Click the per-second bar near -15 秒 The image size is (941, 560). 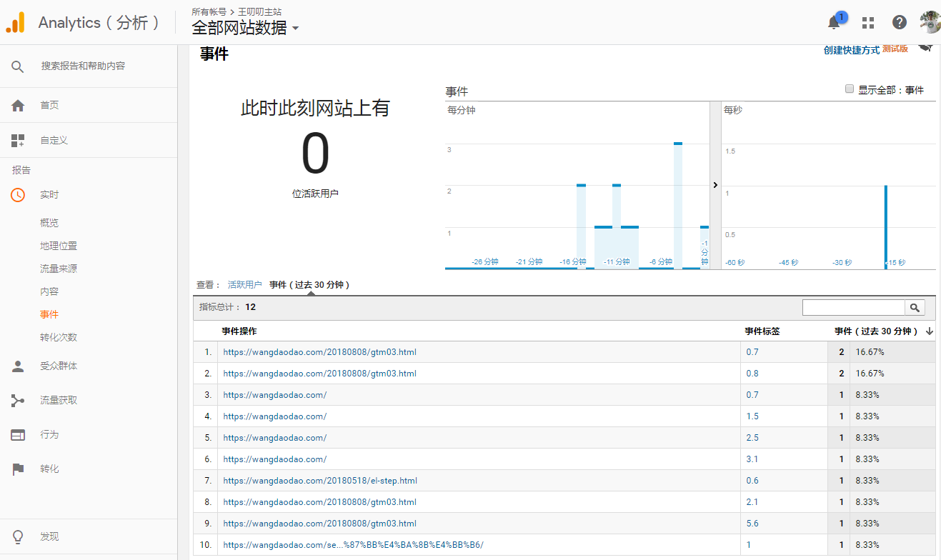coord(886,227)
